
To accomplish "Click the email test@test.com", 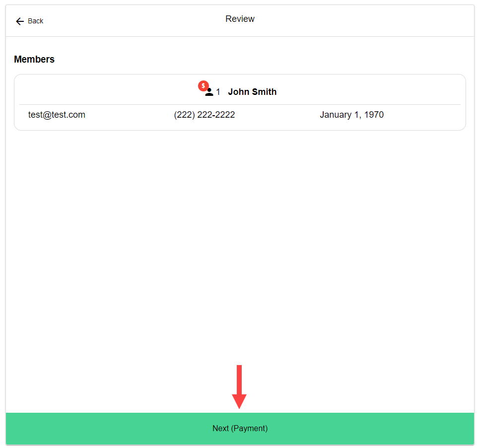I will point(57,115).
